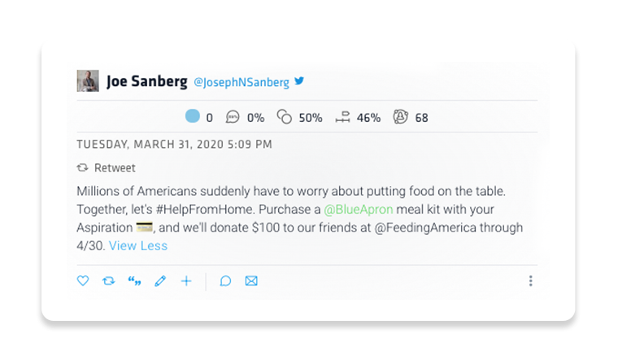Click the 50% overlapping circles metric

click(285, 117)
